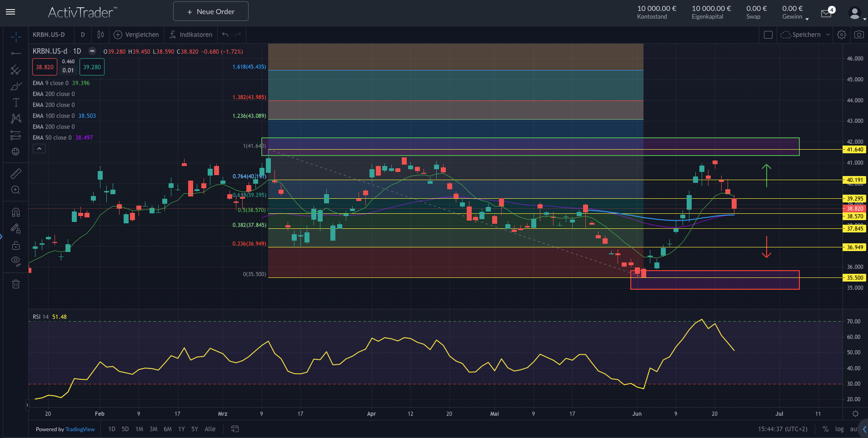Open chart settings gear icon
868x438 pixels.
coord(841,35)
